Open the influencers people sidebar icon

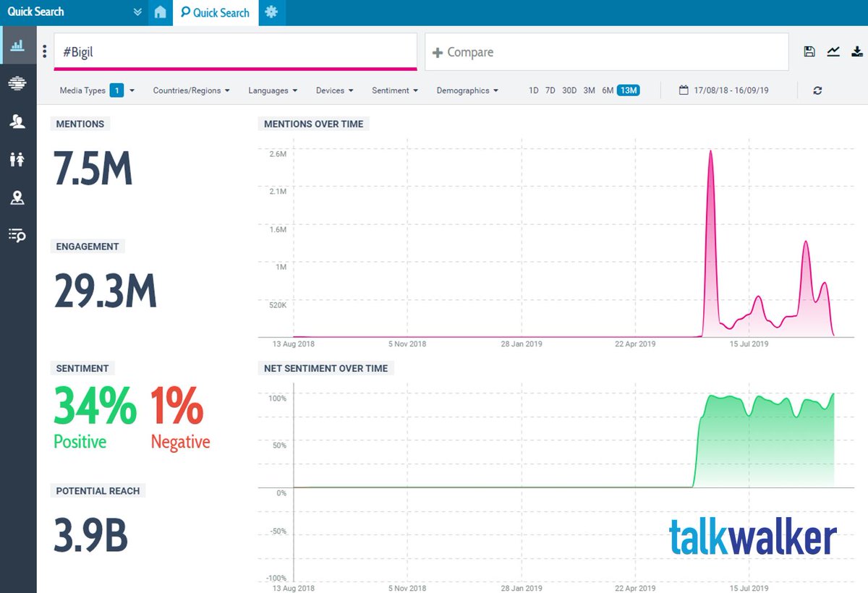click(17, 121)
